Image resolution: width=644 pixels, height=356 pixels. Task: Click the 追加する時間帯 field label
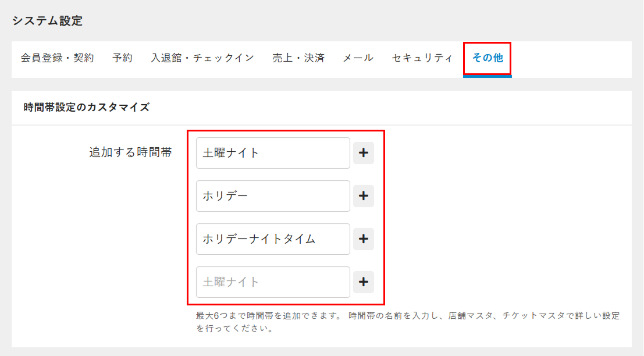pyautogui.click(x=130, y=153)
